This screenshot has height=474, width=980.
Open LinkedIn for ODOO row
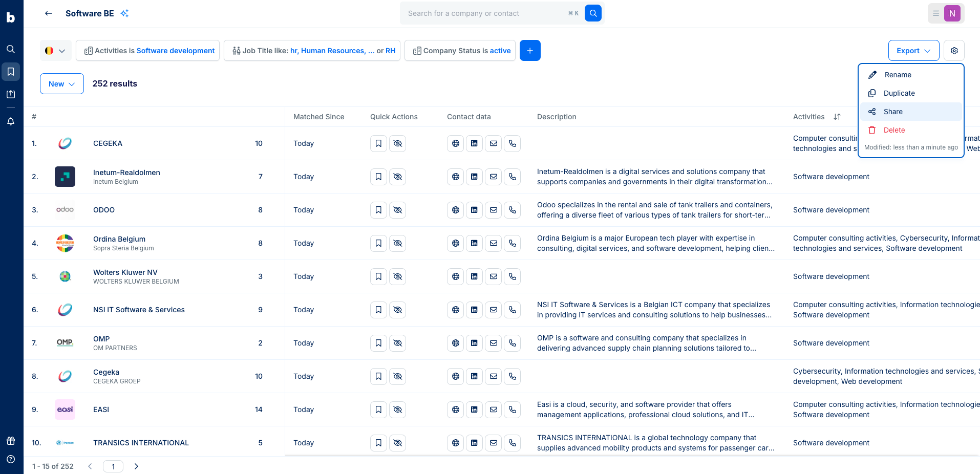[475, 210]
